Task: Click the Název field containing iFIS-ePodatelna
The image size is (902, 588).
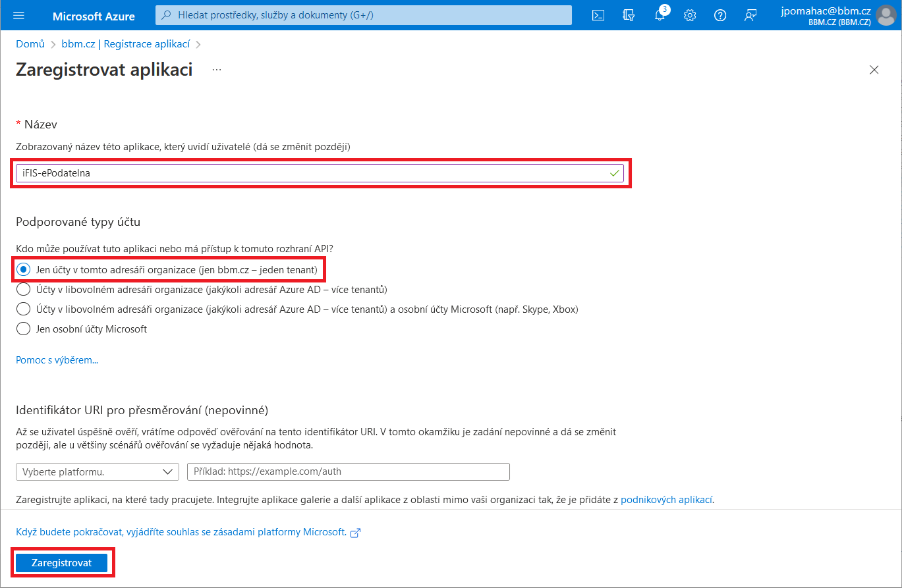Action: 320,173
